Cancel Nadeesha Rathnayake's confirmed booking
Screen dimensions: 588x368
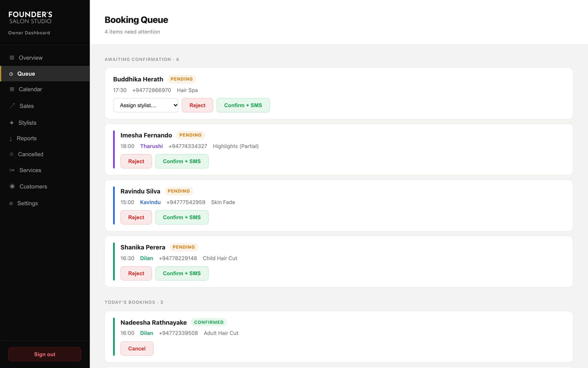click(137, 349)
